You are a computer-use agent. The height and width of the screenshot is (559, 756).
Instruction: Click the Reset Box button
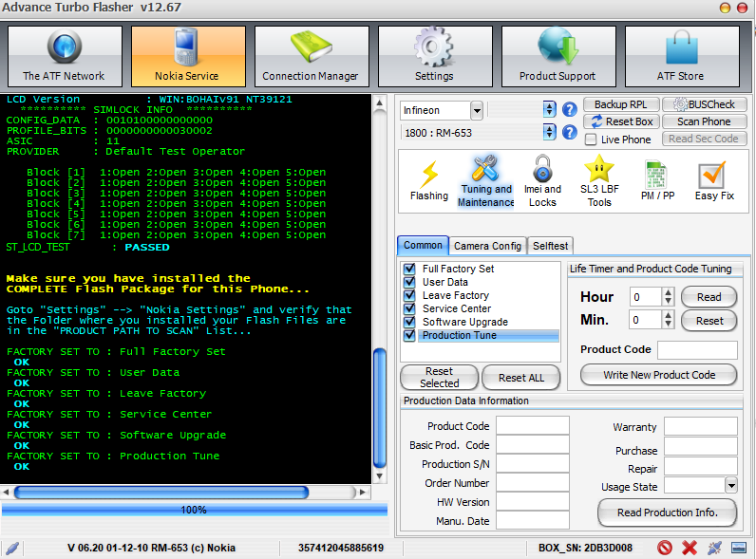tap(621, 121)
